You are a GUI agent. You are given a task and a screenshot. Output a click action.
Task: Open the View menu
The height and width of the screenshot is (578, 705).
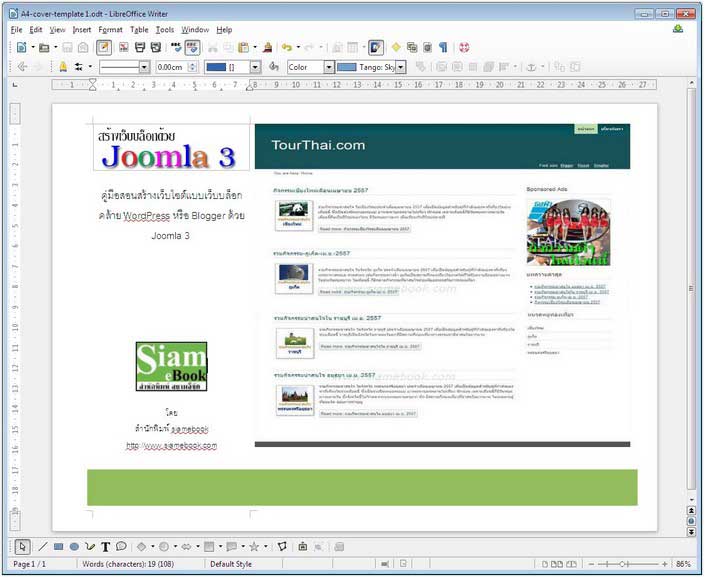[x=57, y=30]
